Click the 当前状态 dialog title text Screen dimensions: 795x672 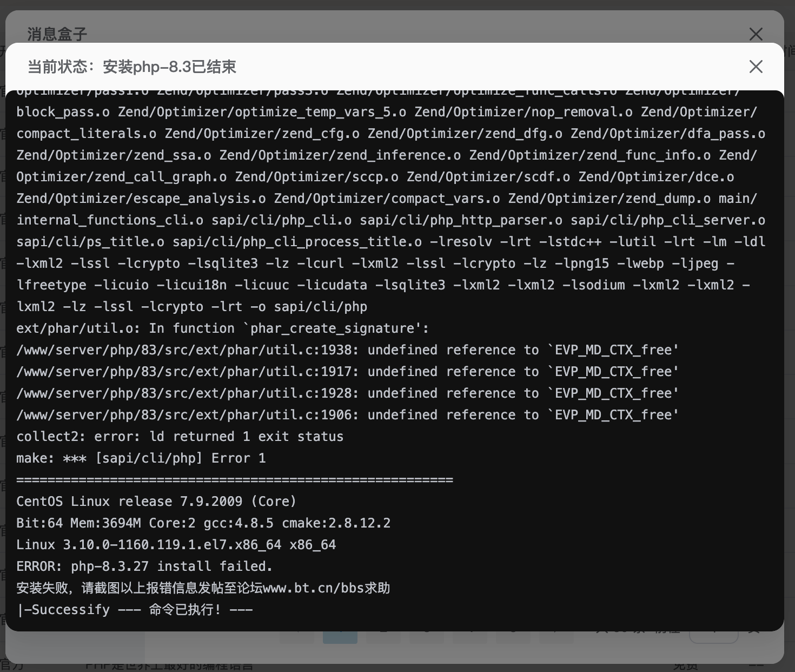(131, 67)
